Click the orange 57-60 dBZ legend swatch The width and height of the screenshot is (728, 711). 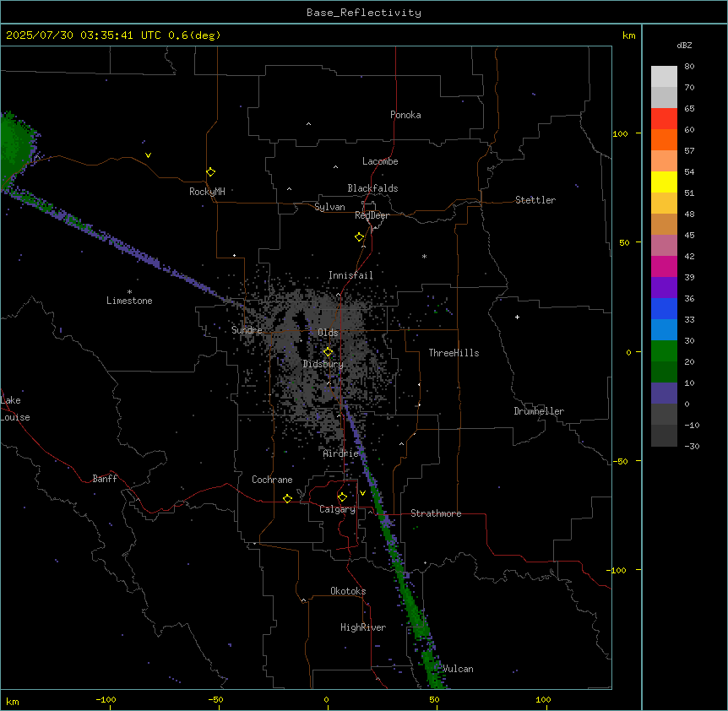[x=664, y=139]
